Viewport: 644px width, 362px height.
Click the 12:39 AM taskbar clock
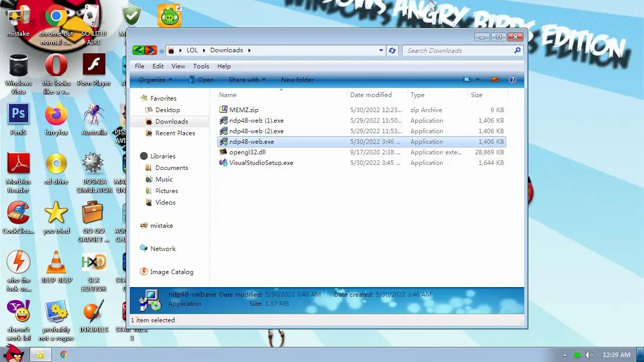tap(616, 355)
